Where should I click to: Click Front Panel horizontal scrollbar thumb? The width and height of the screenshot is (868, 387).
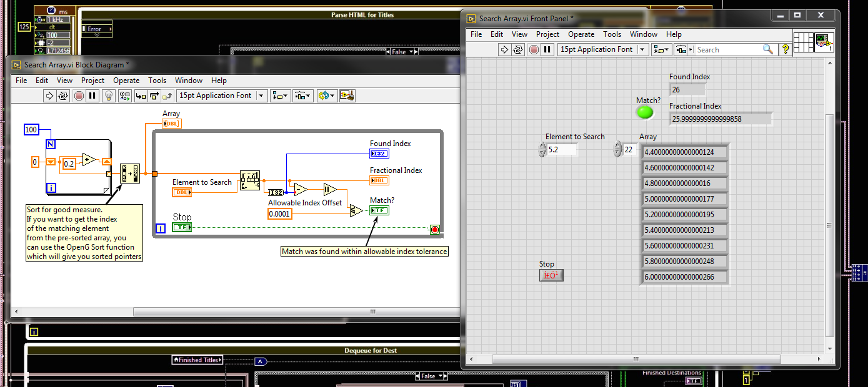(635, 360)
